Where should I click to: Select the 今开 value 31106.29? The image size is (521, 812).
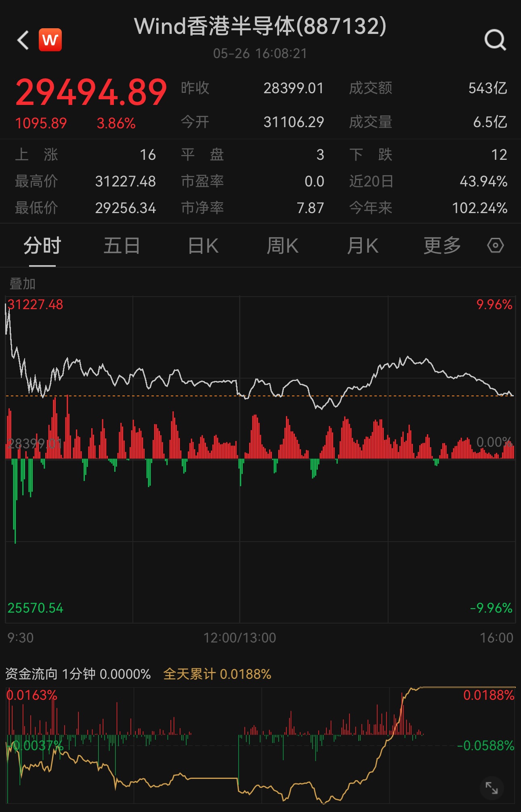tap(294, 122)
